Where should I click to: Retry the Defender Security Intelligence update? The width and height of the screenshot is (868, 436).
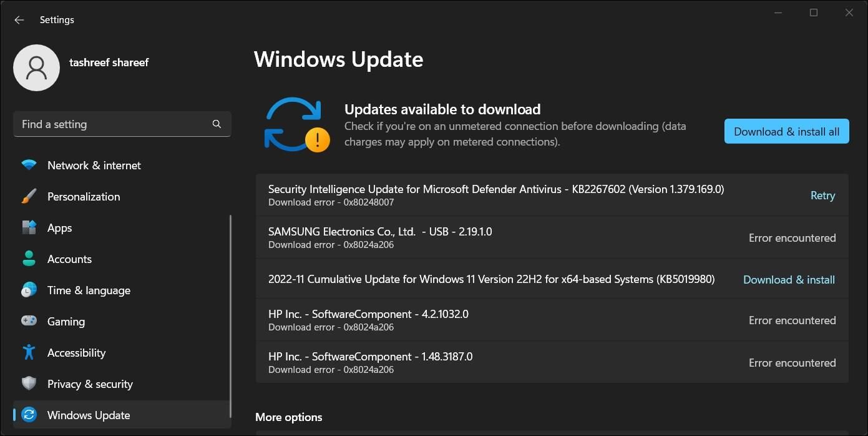pos(822,196)
